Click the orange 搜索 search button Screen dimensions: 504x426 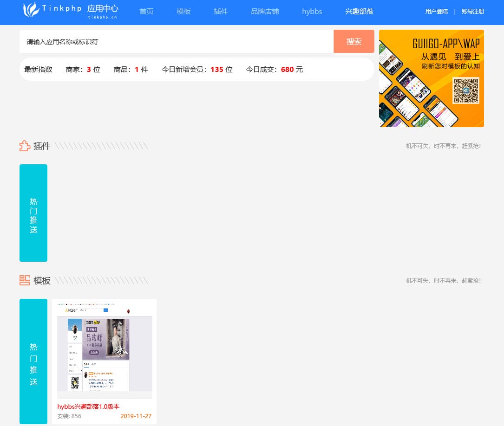click(354, 41)
